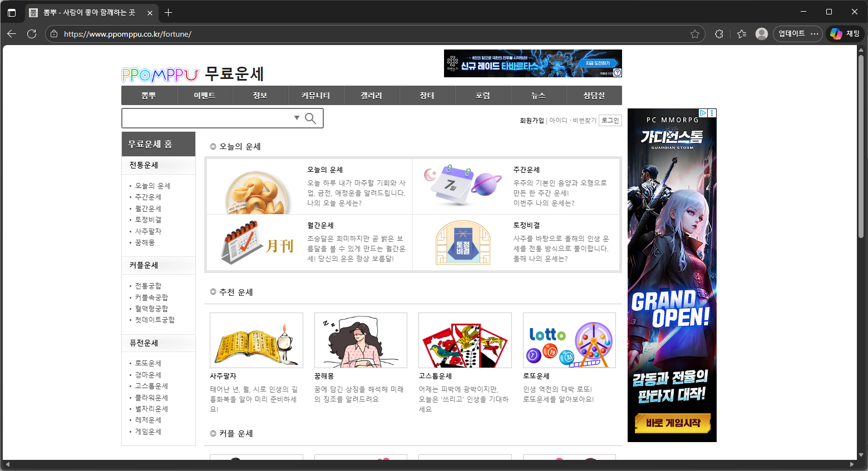Screen dimensions: 868x471
Task: Switch to the 커뮤니티 navigation tab
Action: coord(316,95)
